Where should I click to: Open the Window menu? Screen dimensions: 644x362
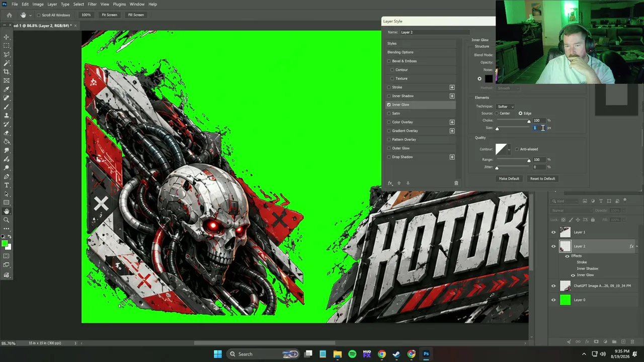click(137, 4)
